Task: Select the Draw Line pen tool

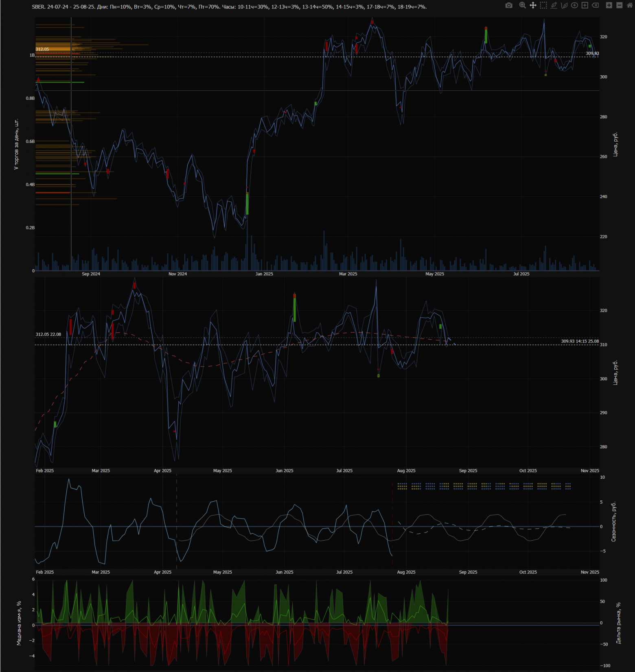Action: (x=554, y=5)
